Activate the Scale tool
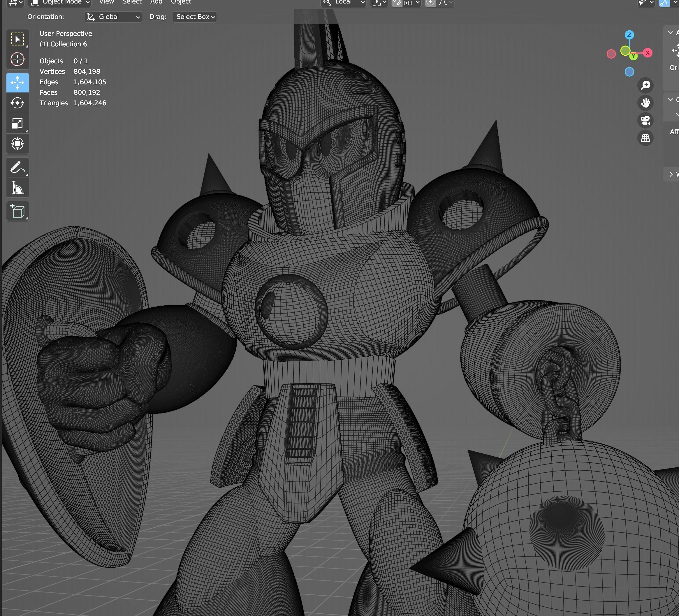679x616 pixels. [x=17, y=123]
